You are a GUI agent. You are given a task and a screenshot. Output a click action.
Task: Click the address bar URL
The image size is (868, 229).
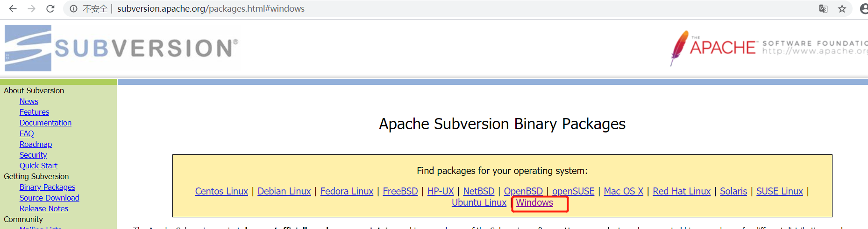pyautogui.click(x=211, y=9)
